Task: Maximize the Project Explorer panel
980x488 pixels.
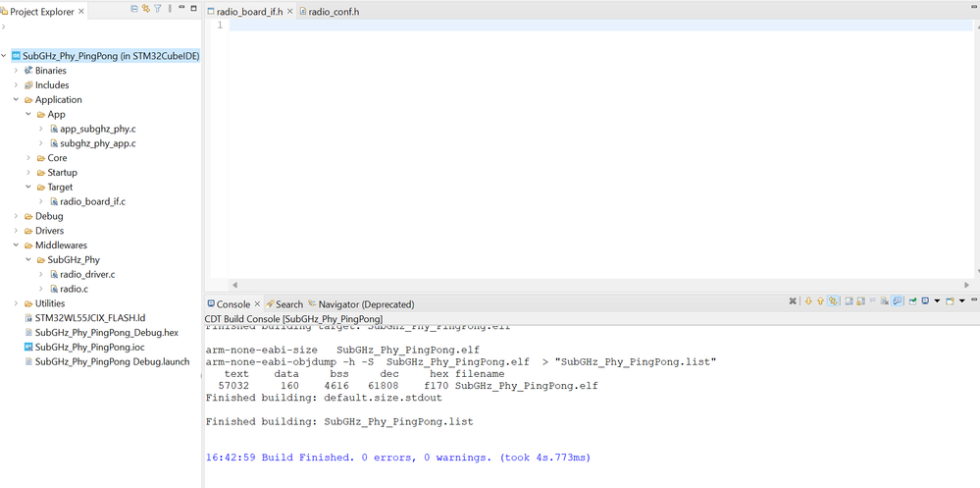Action: coord(194,8)
